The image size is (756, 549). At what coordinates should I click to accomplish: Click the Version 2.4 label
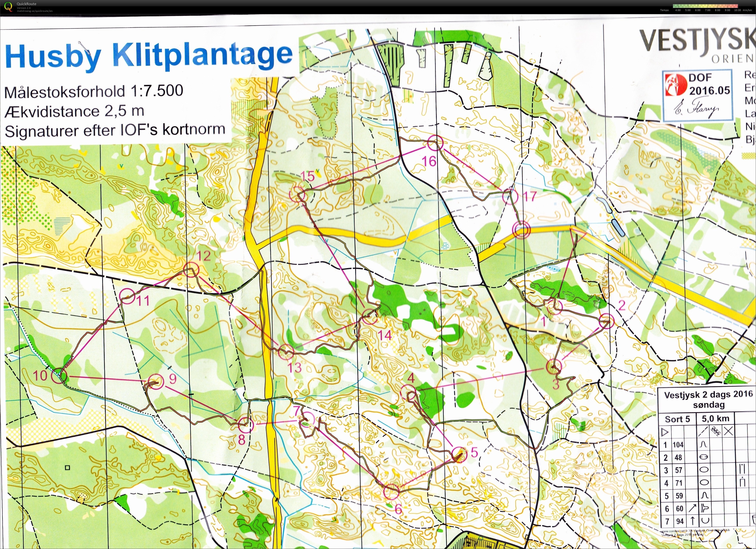pyautogui.click(x=24, y=8)
